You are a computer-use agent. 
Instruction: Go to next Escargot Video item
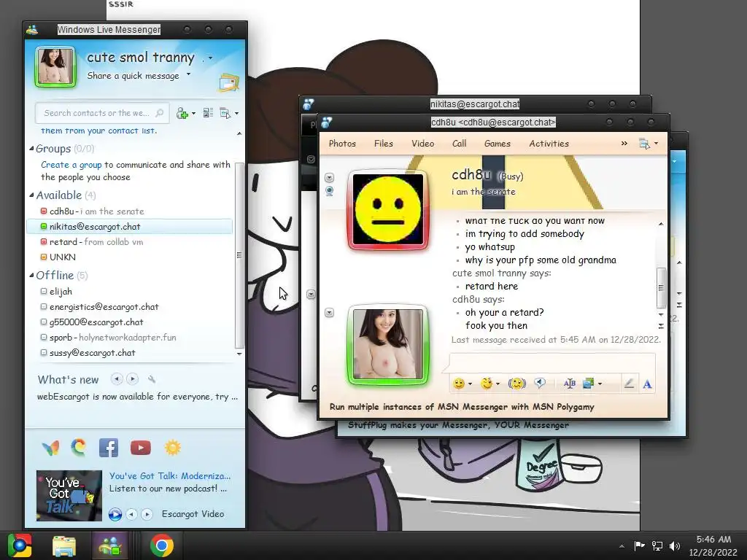tap(147, 514)
